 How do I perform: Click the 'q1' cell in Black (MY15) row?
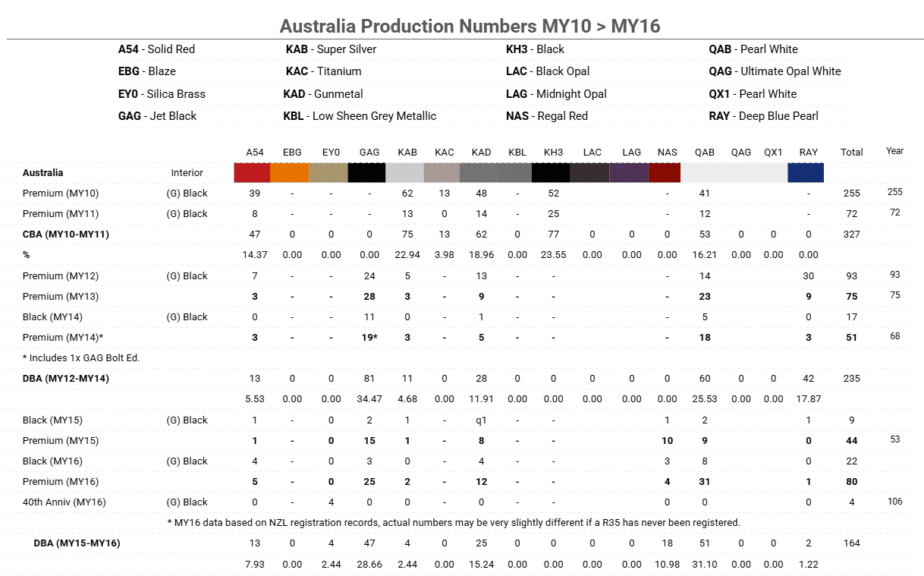[481, 420]
